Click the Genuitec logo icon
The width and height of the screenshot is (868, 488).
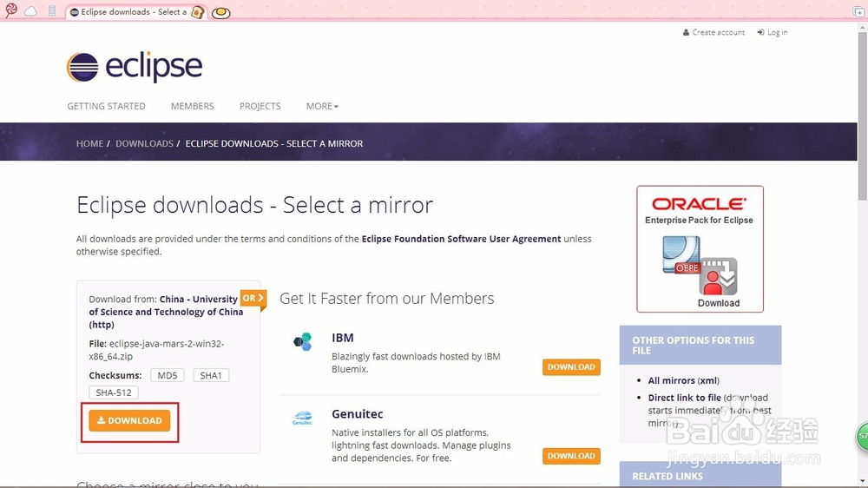tap(302, 418)
